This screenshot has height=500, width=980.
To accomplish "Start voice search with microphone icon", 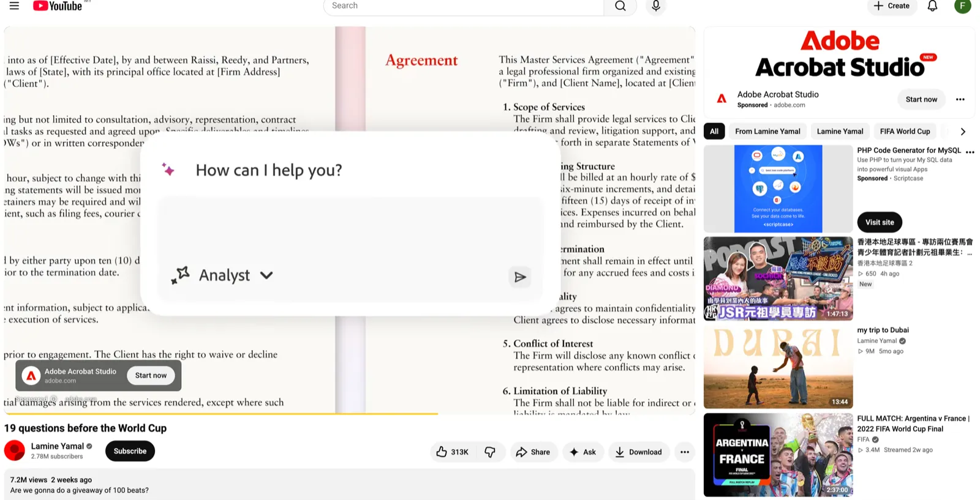I will point(655,6).
